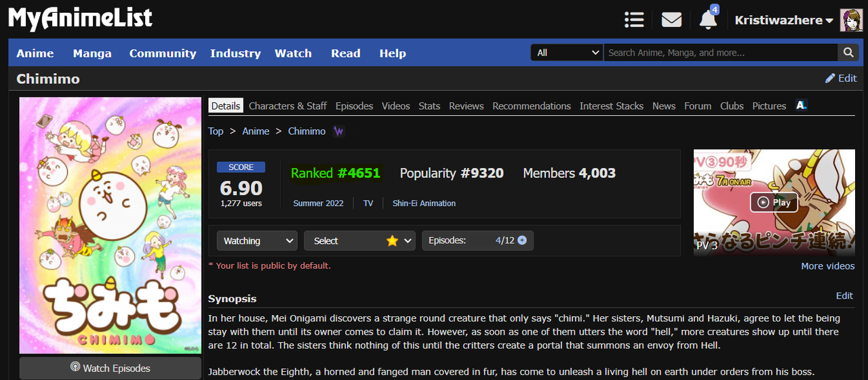Click the profile avatar picture
The image size is (868, 380).
[x=851, y=20]
